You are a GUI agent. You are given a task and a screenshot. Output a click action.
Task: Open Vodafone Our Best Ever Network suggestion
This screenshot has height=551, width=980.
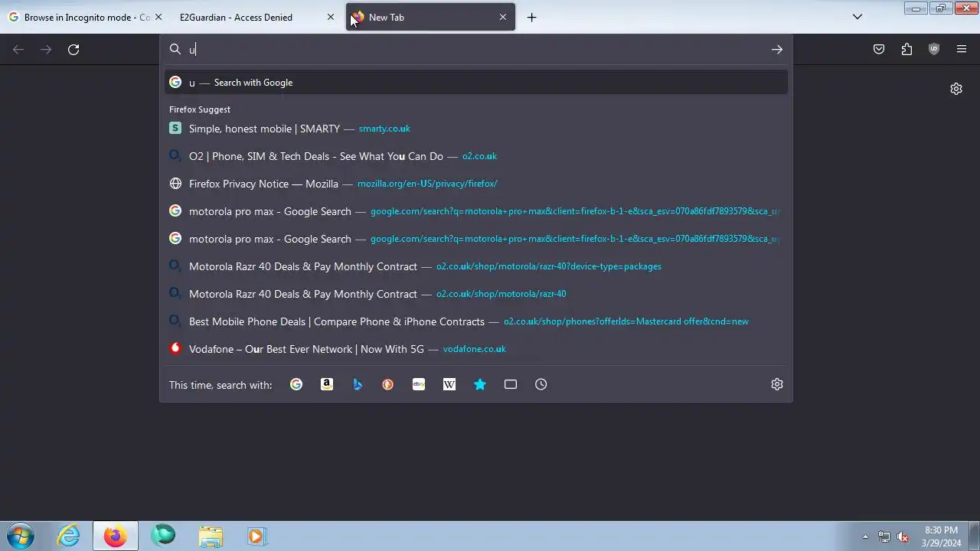[476, 349]
